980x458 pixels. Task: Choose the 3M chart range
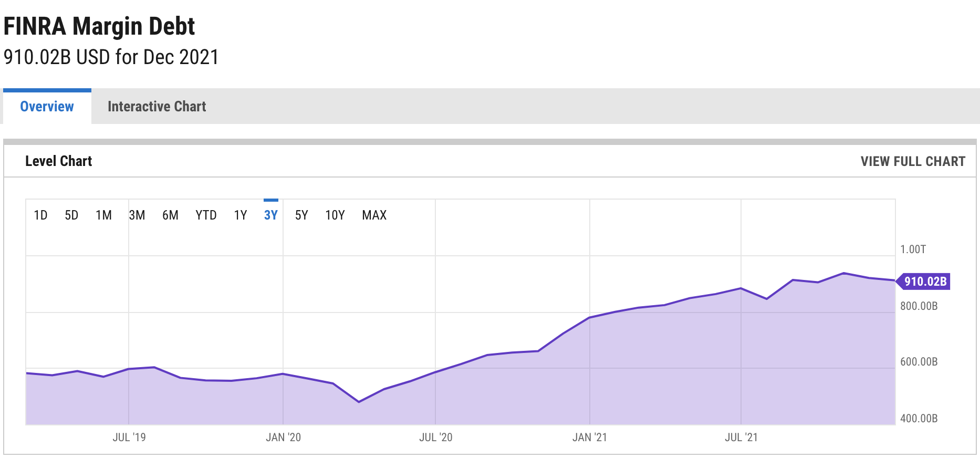(137, 215)
